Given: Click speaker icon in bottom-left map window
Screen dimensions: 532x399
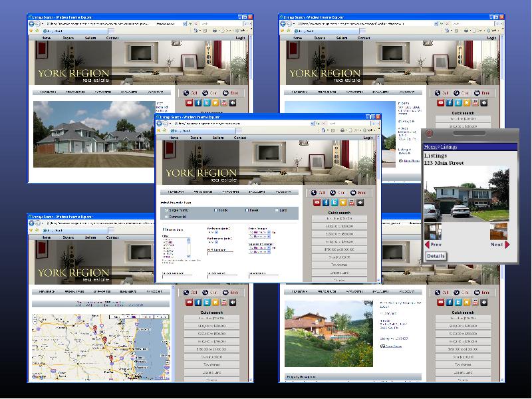Looking at the screenshot, I should pyautogui.click(x=233, y=303).
